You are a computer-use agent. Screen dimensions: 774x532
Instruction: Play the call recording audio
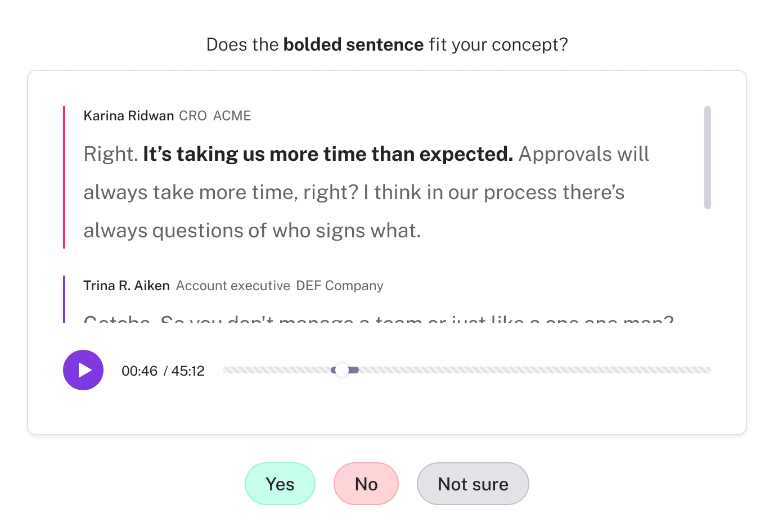83,370
